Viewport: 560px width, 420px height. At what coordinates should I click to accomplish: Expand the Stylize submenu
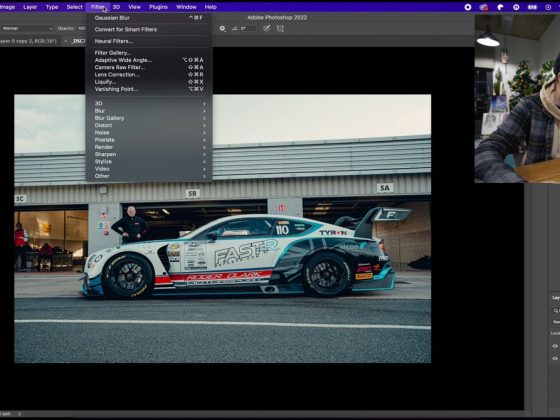(x=149, y=161)
